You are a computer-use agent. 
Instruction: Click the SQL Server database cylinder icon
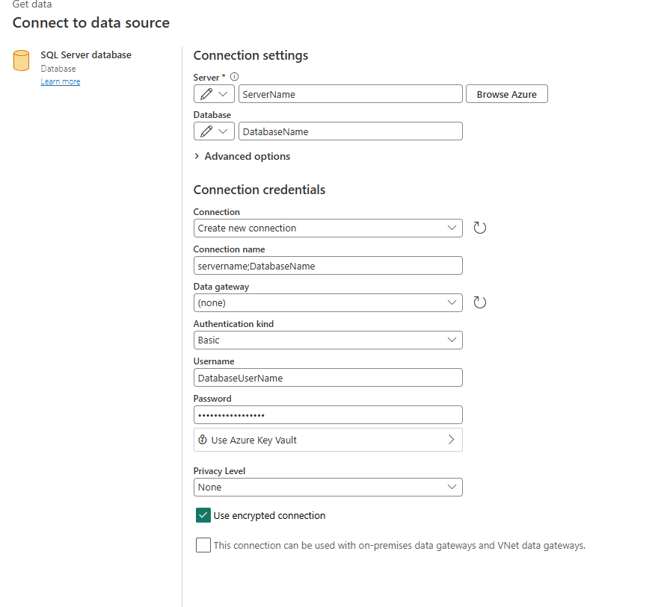pyautogui.click(x=21, y=60)
